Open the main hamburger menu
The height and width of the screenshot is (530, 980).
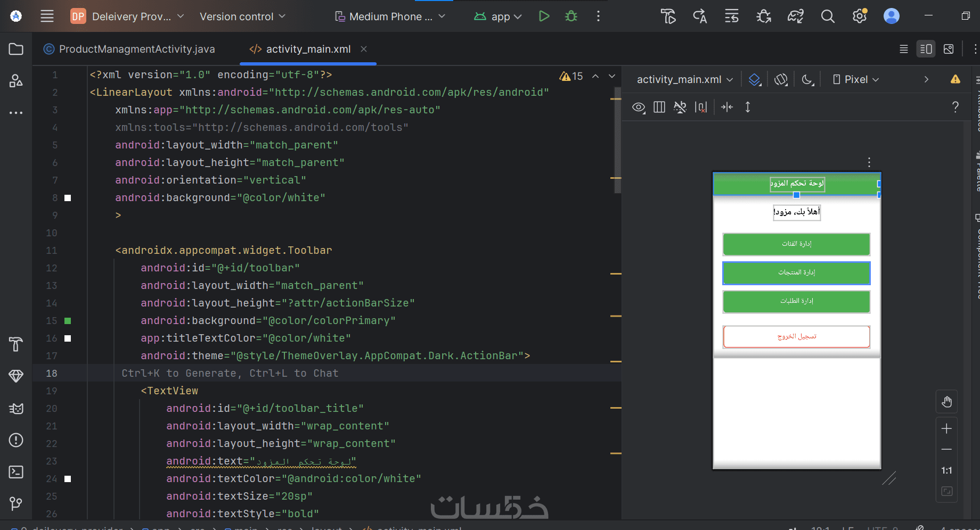(47, 16)
